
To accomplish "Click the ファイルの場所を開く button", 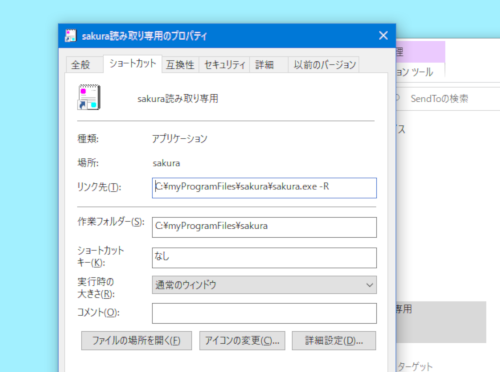I will [x=136, y=340].
